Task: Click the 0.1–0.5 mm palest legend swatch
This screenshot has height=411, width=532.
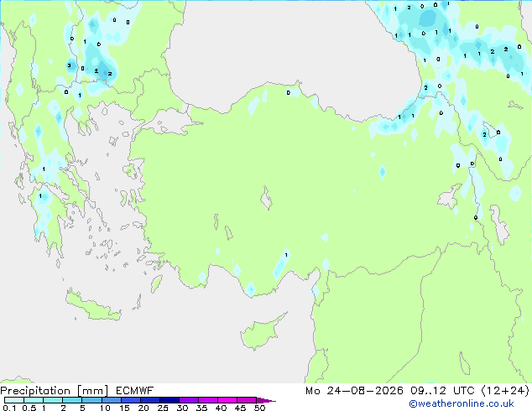Action: click(14, 400)
